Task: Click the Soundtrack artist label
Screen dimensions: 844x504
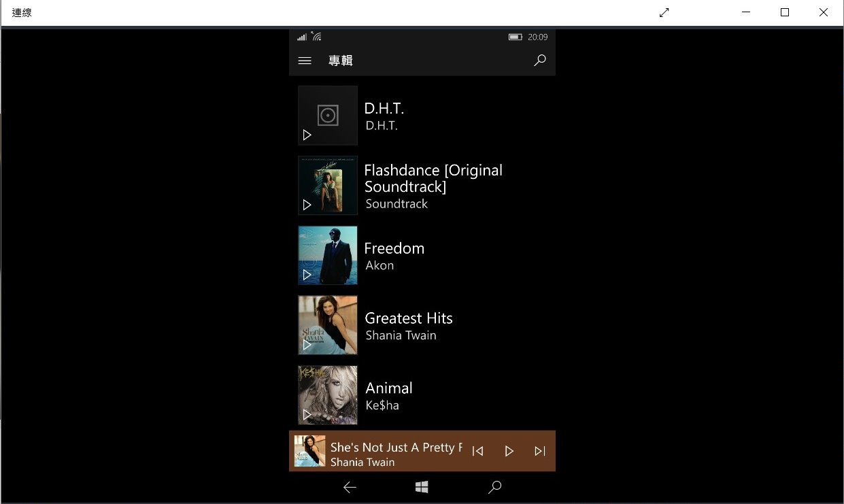Action: 396,204
